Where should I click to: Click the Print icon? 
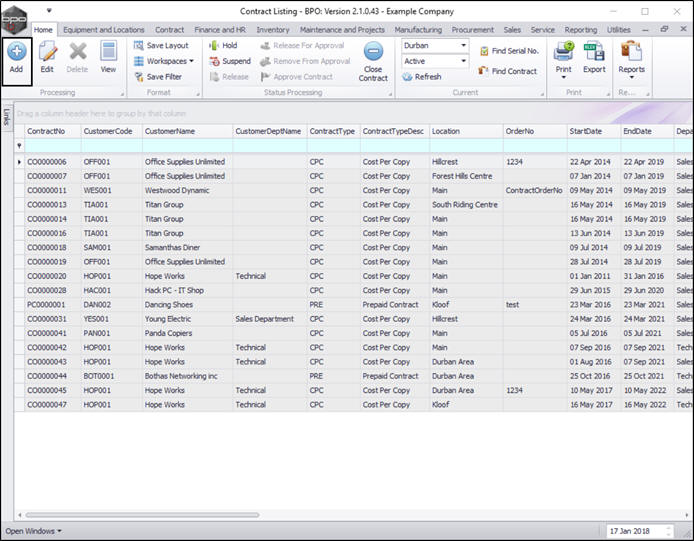[x=563, y=51]
